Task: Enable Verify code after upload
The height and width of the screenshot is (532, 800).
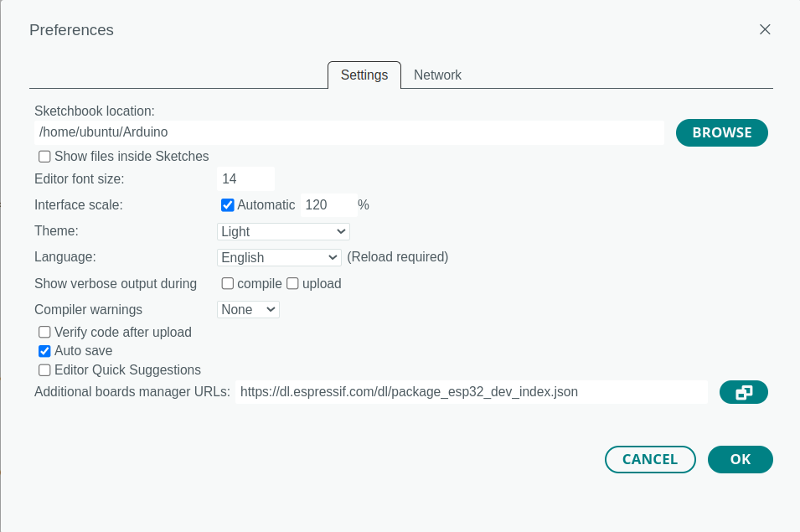Action: point(45,332)
